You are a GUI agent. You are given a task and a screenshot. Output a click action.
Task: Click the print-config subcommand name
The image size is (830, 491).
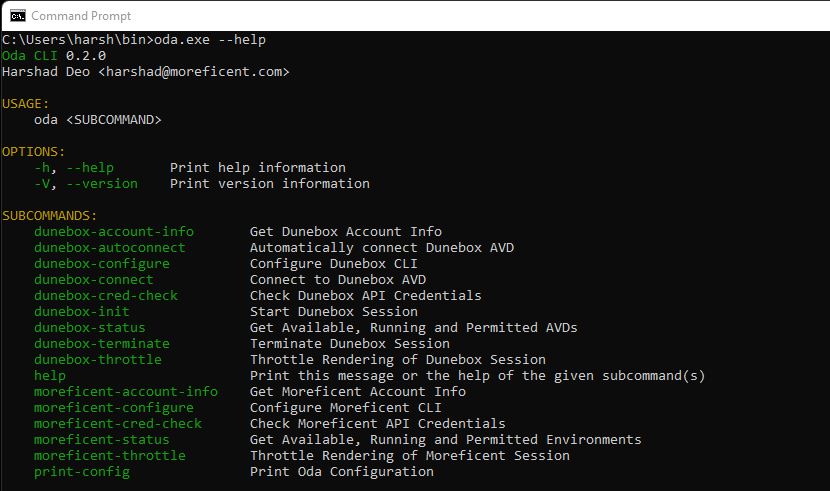coord(82,472)
